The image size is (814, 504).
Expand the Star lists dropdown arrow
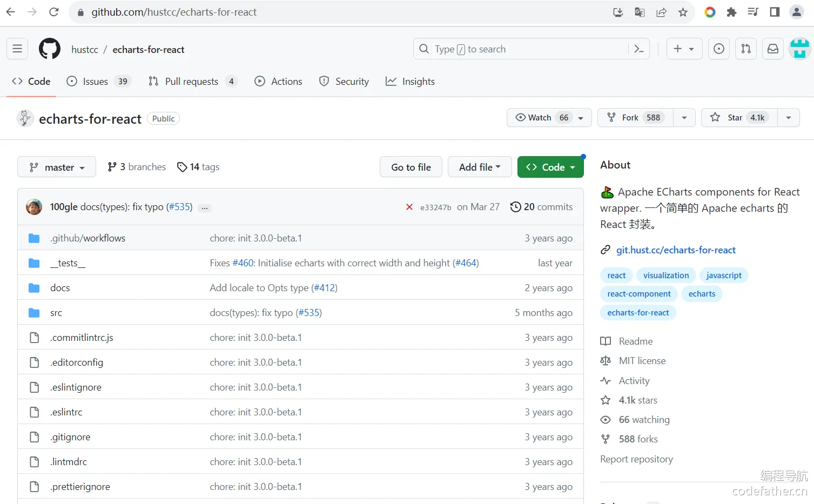pos(789,118)
